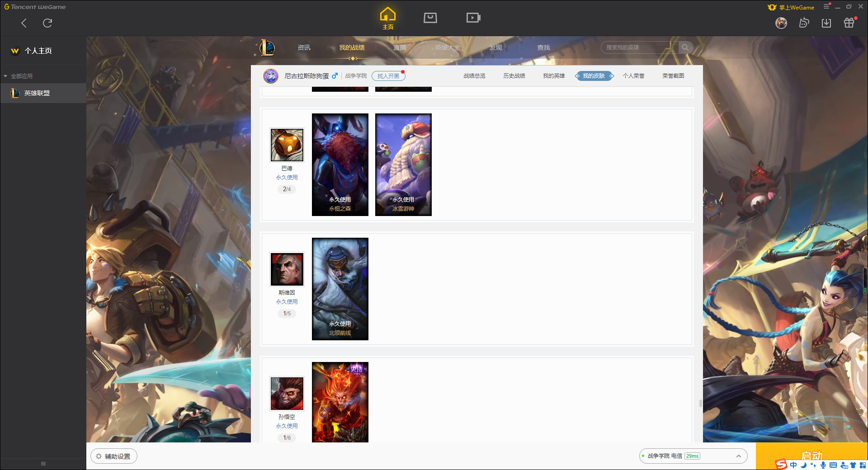Image resolution: width=868 pixels, height=470 pixels.
Task: Click the back arrow navigation icon
Action: click(24, 23)
